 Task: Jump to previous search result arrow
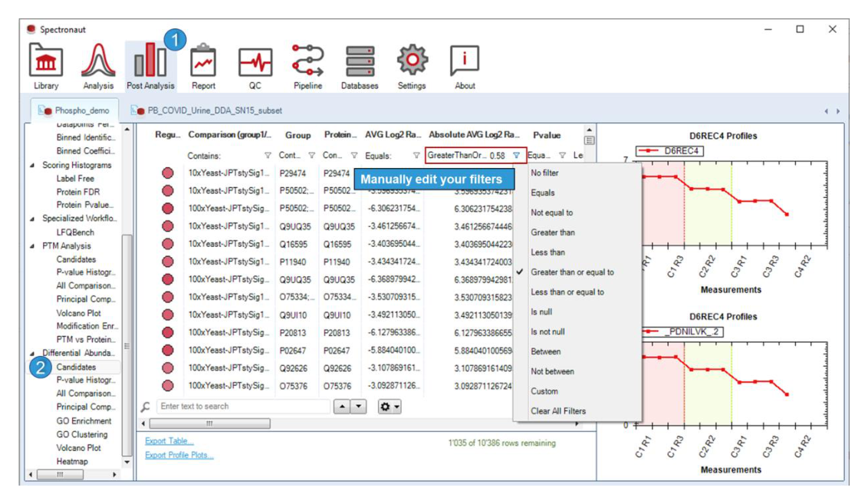click(342, 407)
